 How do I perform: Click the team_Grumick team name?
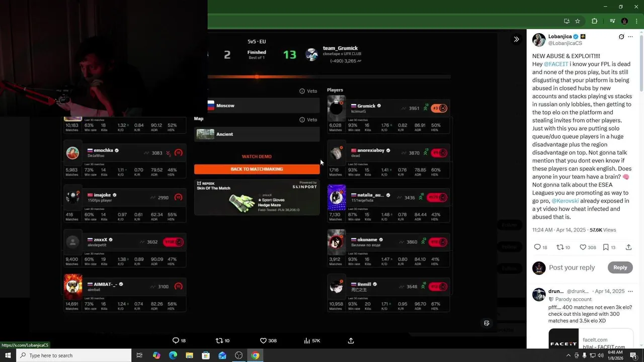coord(340,48)
